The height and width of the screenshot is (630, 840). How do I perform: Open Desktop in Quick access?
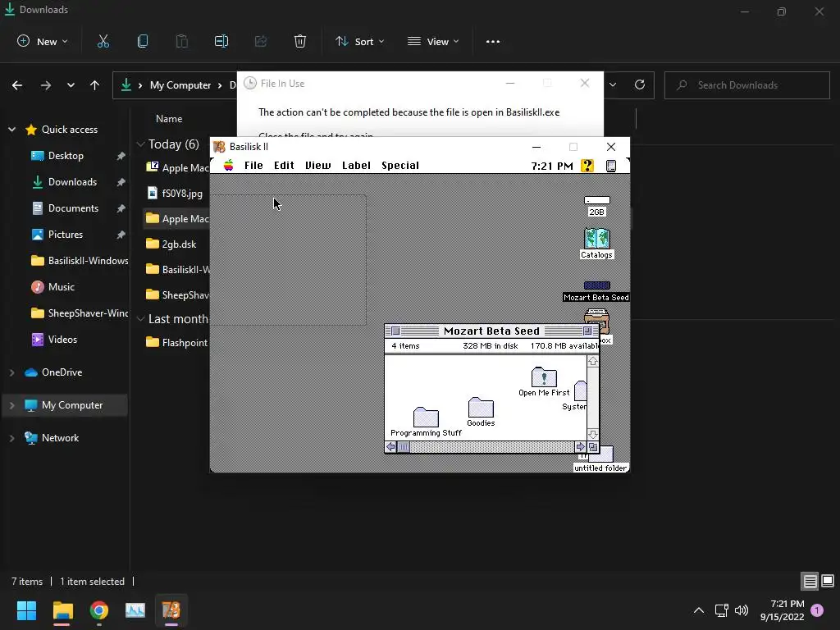click(66, 155)
